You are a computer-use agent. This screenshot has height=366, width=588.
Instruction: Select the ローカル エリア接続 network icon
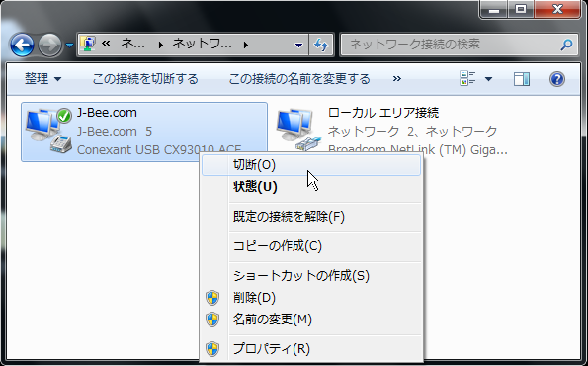pyautogui.click(x=298, y=131)
